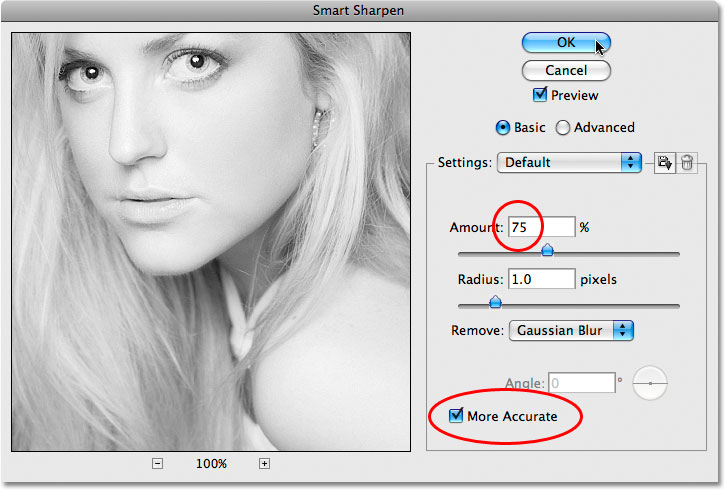
Task: Zoom in preview with plus icon
Action: point(264,463)
